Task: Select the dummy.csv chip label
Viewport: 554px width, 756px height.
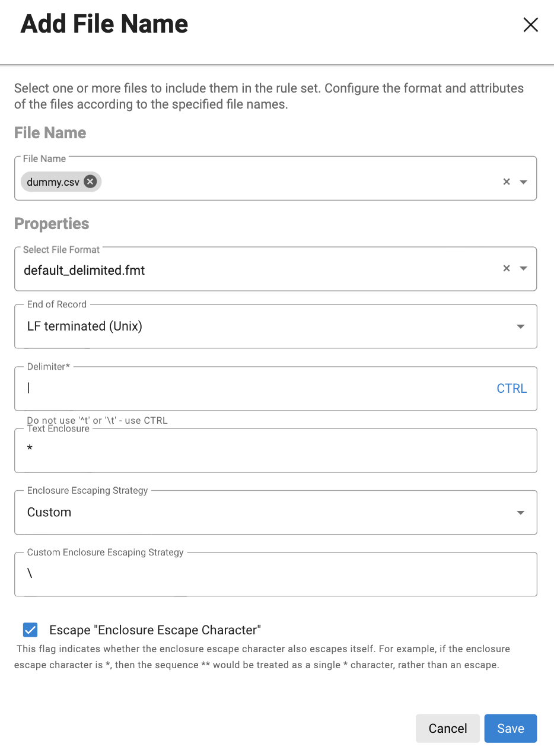Action: pyautogui.click(x=53, y=182)
